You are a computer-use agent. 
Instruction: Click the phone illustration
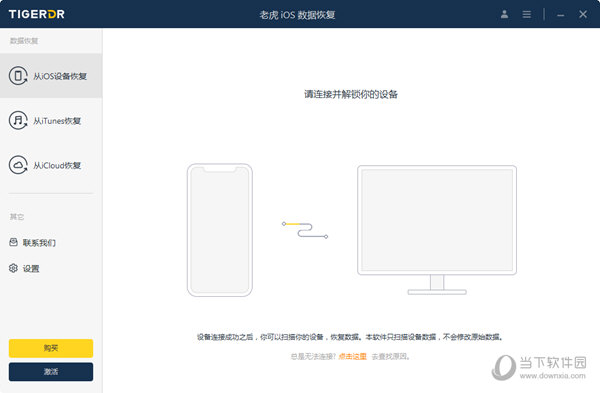[220, 230]
